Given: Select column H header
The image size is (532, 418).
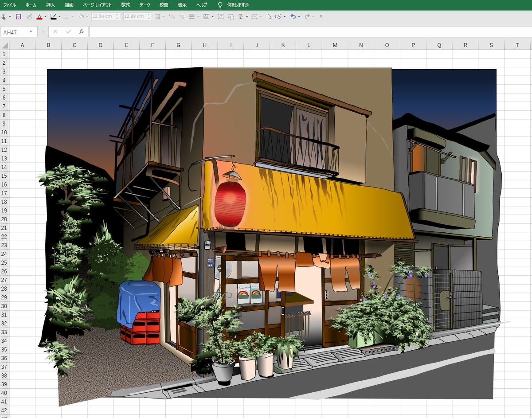Looking at the screenshot, I should pyautogui.click(x=204, y=45).
